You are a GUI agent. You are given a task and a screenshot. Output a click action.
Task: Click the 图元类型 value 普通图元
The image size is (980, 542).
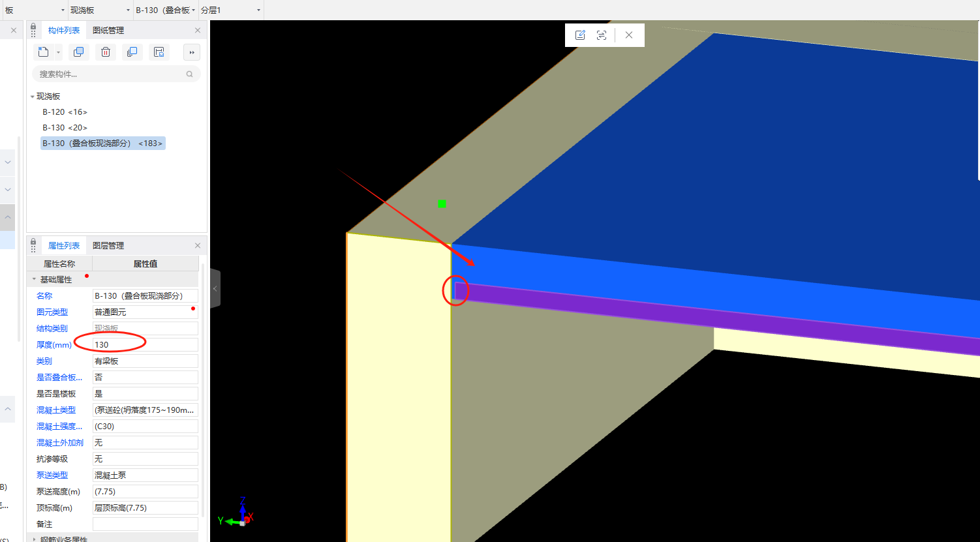[x=145, y=312]
